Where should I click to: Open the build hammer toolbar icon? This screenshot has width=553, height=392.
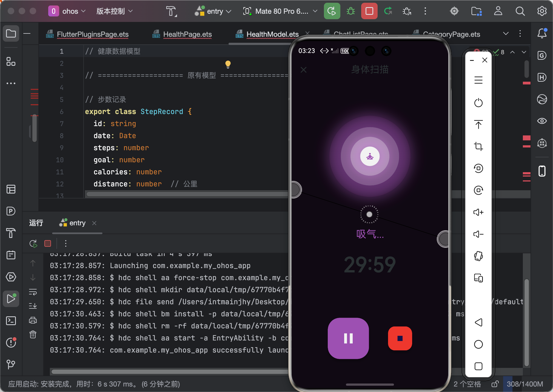point(171,11)
